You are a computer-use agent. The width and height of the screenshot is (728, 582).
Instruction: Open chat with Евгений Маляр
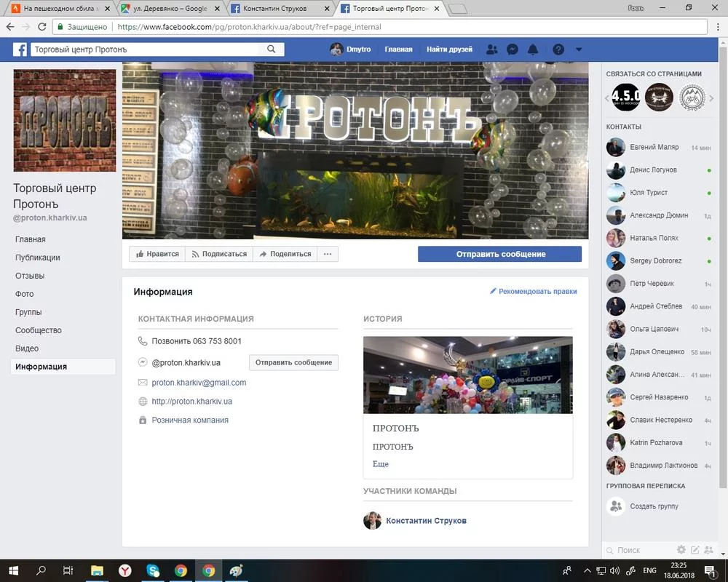[x=659, y=147]
